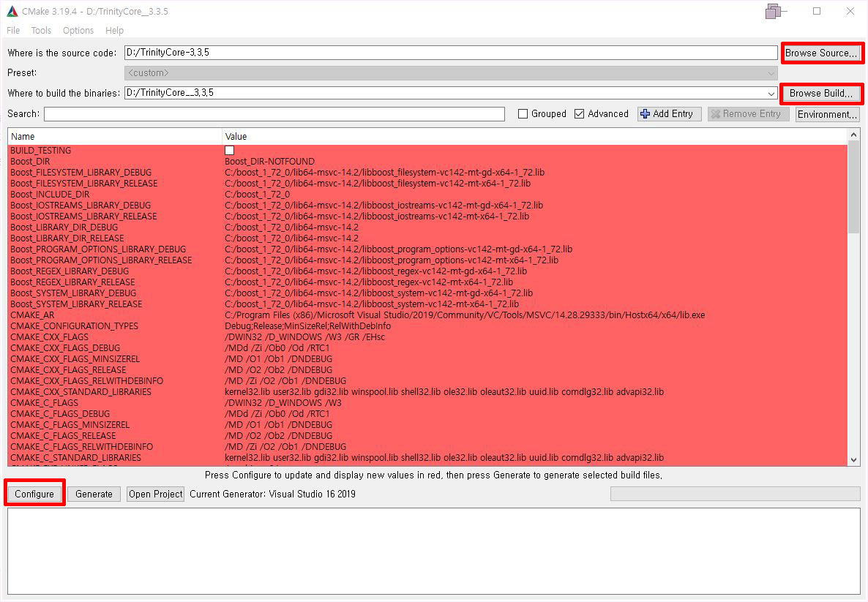This screenshot has width=868, height=602.
Task: Click the Boost_DIR-NOTFOUND value
Action: 269,162
